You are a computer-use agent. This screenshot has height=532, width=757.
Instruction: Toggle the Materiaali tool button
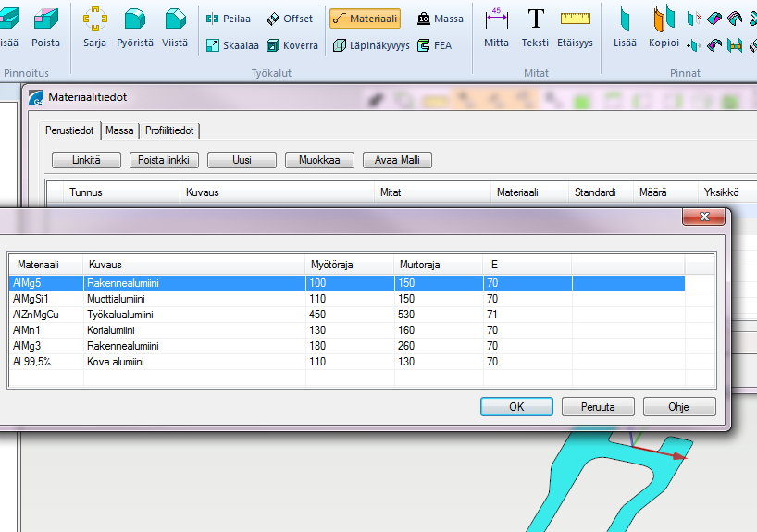point(365,19)
